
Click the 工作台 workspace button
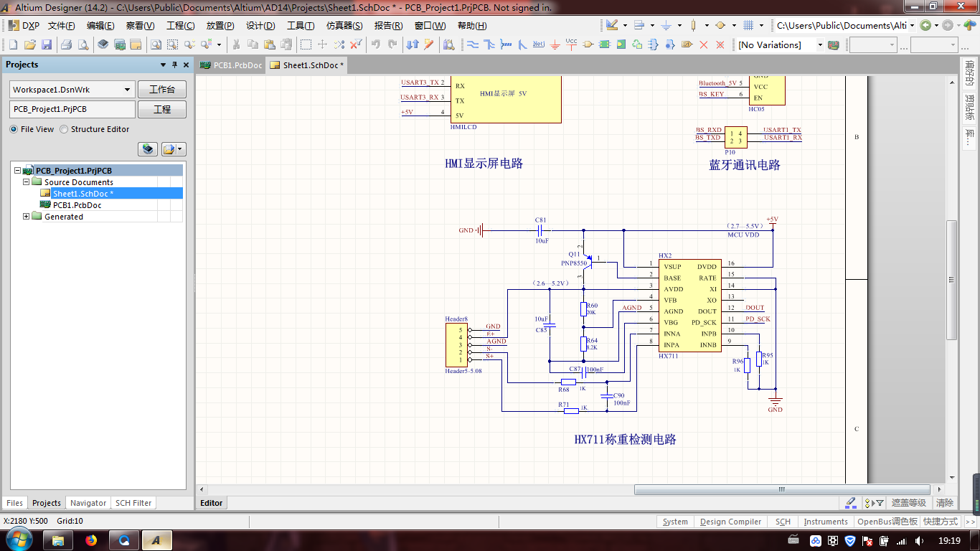162,90
